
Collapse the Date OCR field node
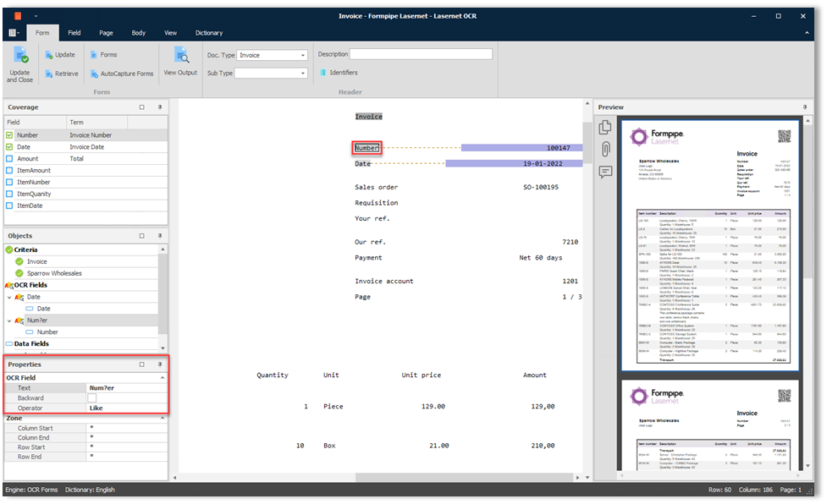[x=9, y=298]
